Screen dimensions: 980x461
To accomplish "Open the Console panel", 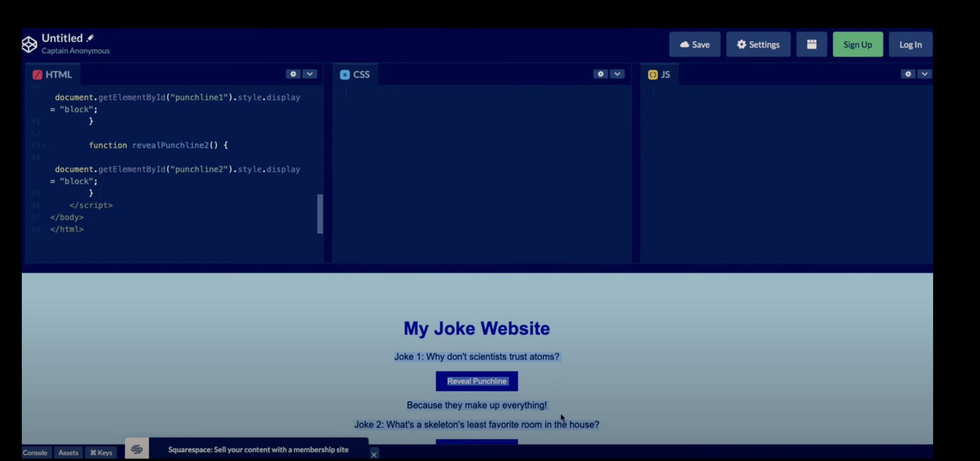I will [x=35, y=453].
